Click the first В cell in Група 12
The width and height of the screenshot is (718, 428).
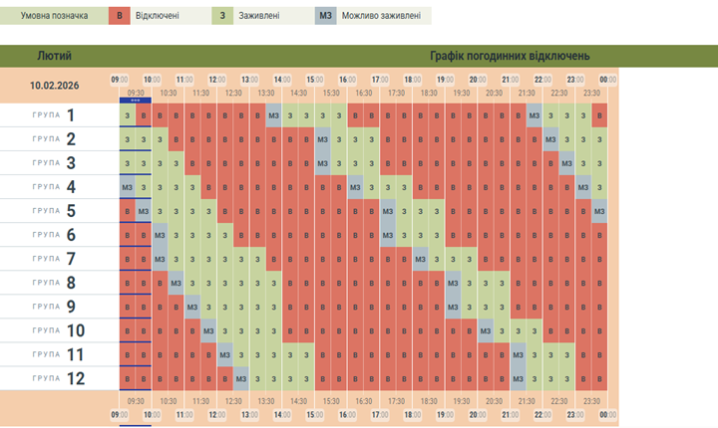(127, 379)
